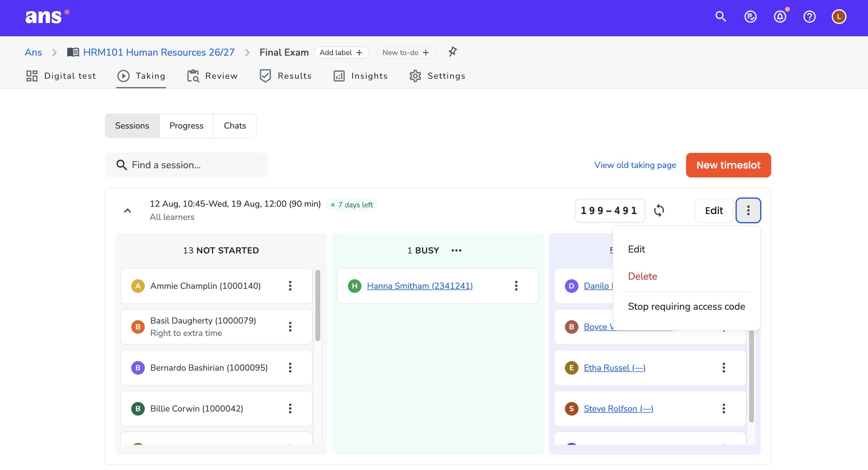Screen dimensions: 868x470
Task: Open the Review tab
Action: tap(212, 76)
